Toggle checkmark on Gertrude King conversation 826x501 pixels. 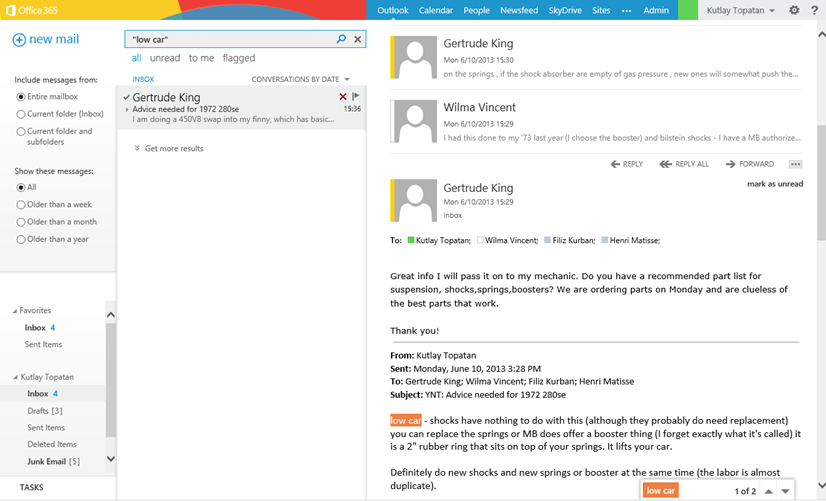[126, 97]
